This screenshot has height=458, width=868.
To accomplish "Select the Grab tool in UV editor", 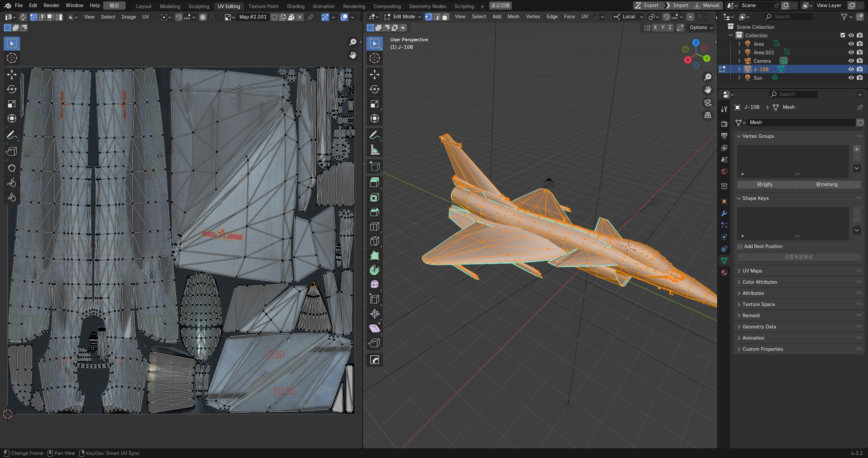I will click(12, 168).
